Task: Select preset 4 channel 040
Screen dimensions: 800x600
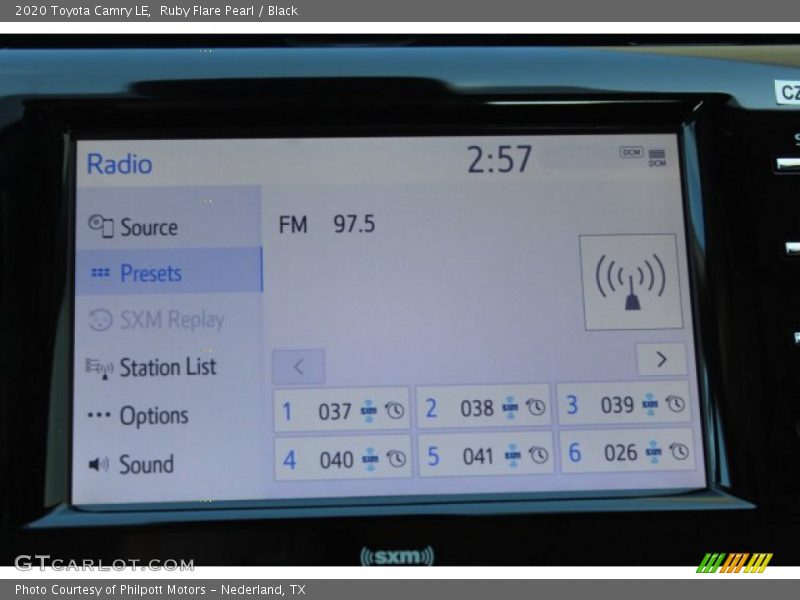Action: click(343, 459)
